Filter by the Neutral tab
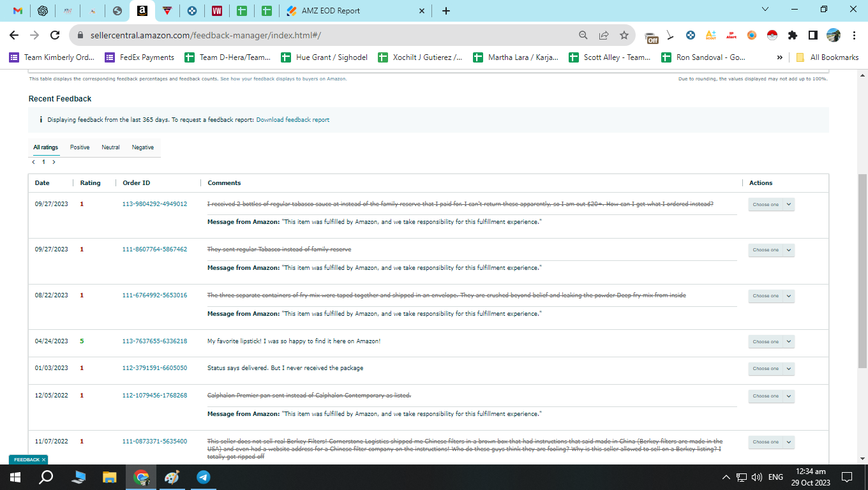 [110, 147]
